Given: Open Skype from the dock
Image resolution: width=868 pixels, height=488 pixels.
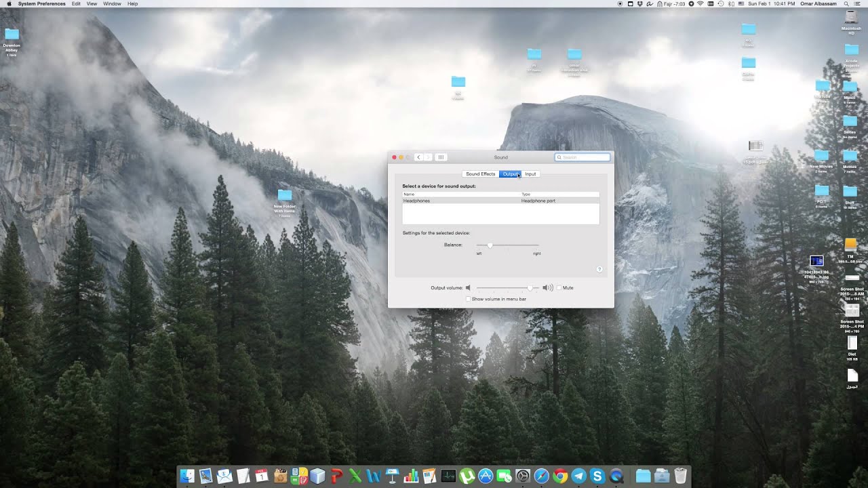Looking at the screenshot, I should 597,476.
